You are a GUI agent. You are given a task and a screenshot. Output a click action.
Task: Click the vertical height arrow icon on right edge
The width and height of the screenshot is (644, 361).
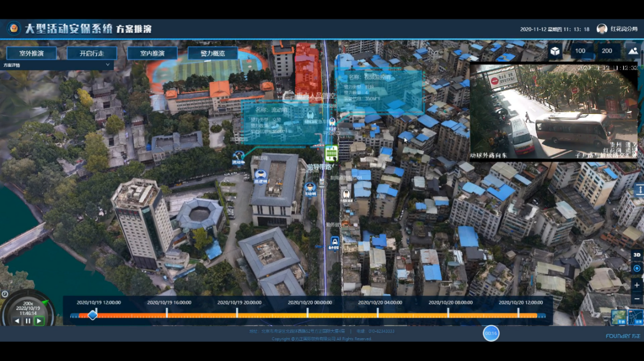pyautogui.click(x=638, y=191)
